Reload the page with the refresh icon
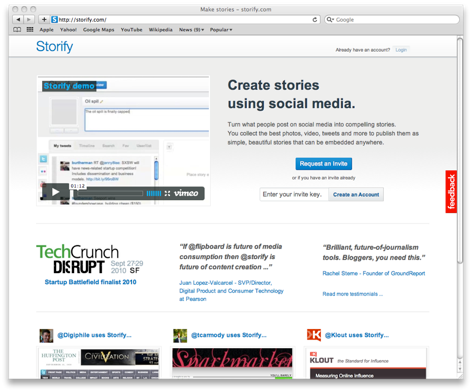472x392 pixels. tap(314, 20)
